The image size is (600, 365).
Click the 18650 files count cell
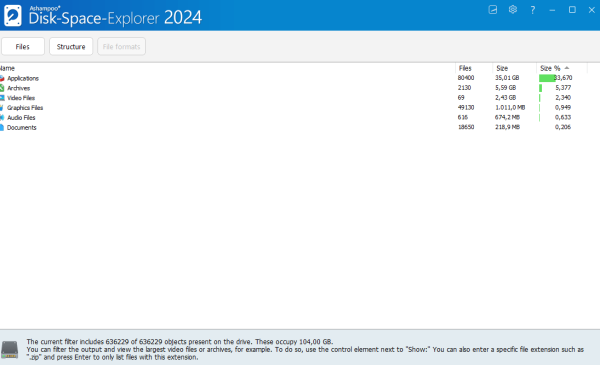click(466, 127)
